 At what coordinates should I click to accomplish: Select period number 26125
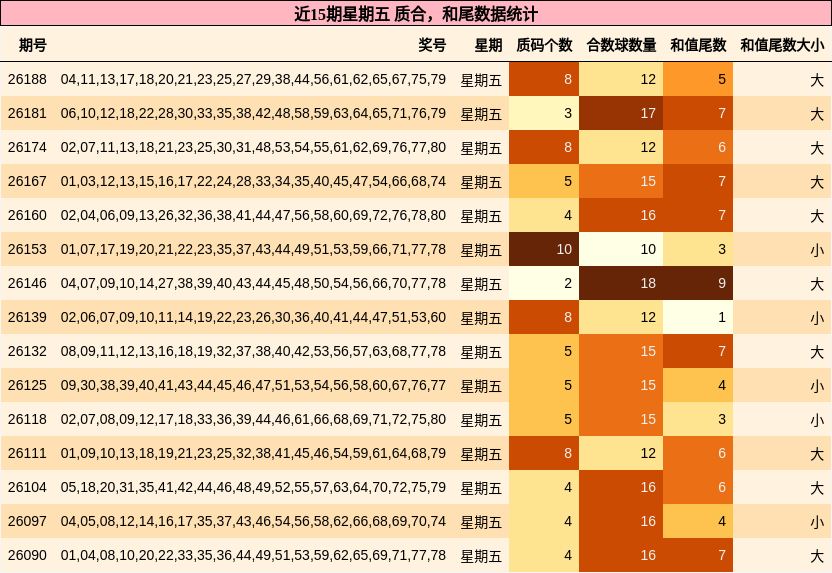pos(27,385)
